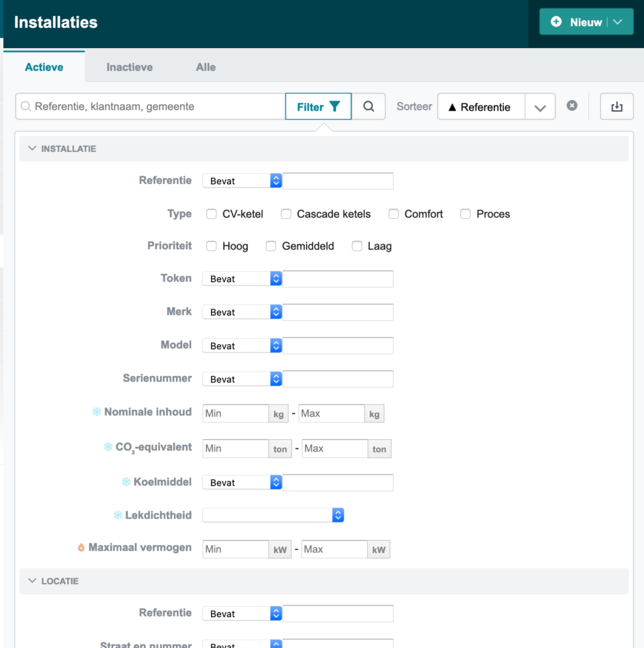Screen dimensions: 644x648
Task: Click the funnel filter icon
Action: 334,106
